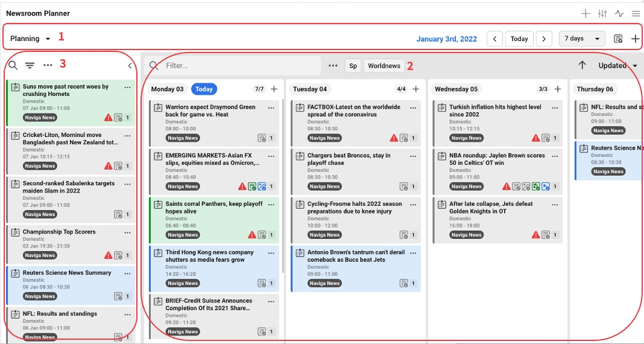Open the more options menu on the Championship Top Scorers card
The width and height of the screenshot is (644, 344).
(x=127, y=232)
